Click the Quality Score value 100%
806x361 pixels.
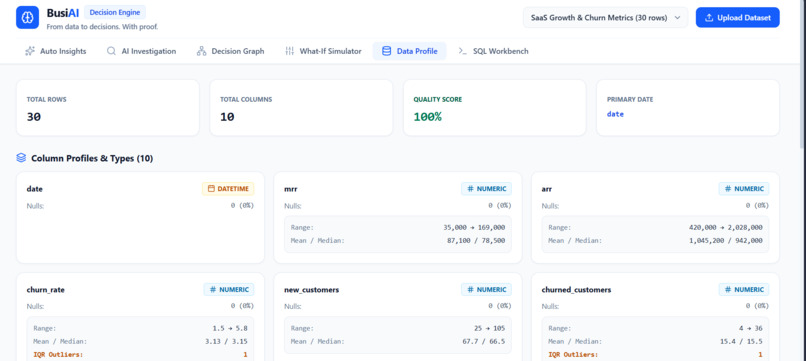coord(427,117)
